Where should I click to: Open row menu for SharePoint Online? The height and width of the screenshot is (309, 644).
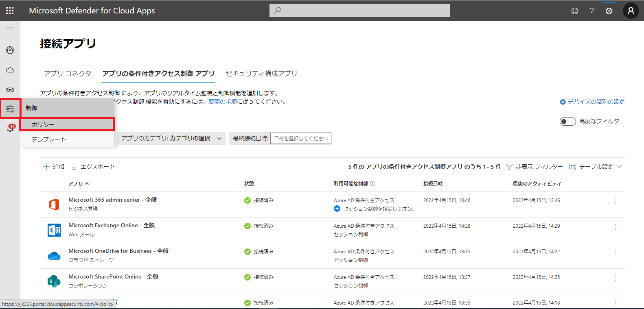pyautogui.click(x=616, y=278)
